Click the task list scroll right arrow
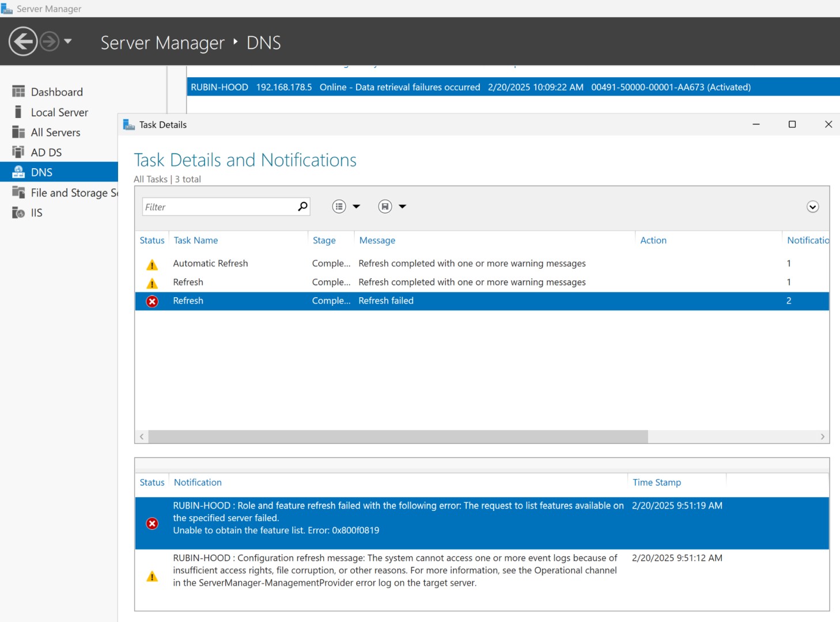Screen dimensions: 840x622 pos(822,437)
